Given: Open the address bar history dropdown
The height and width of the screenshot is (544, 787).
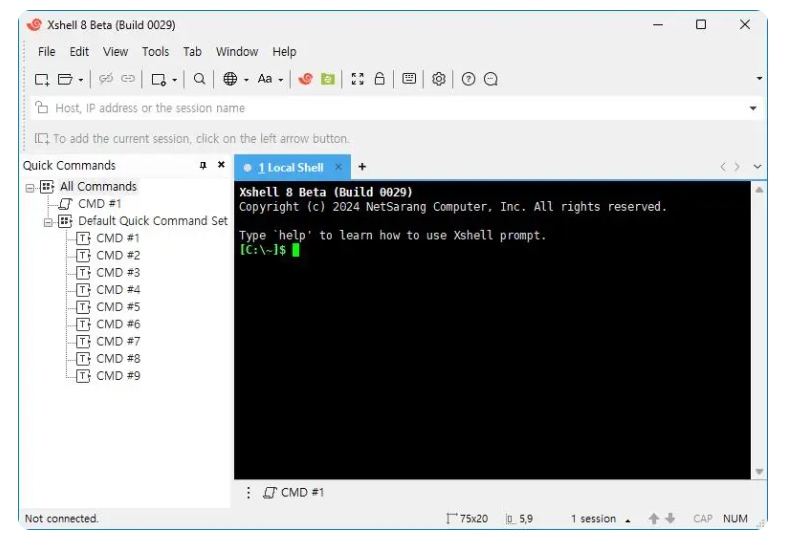Looking at the screenshot, I should click(753, 108).
